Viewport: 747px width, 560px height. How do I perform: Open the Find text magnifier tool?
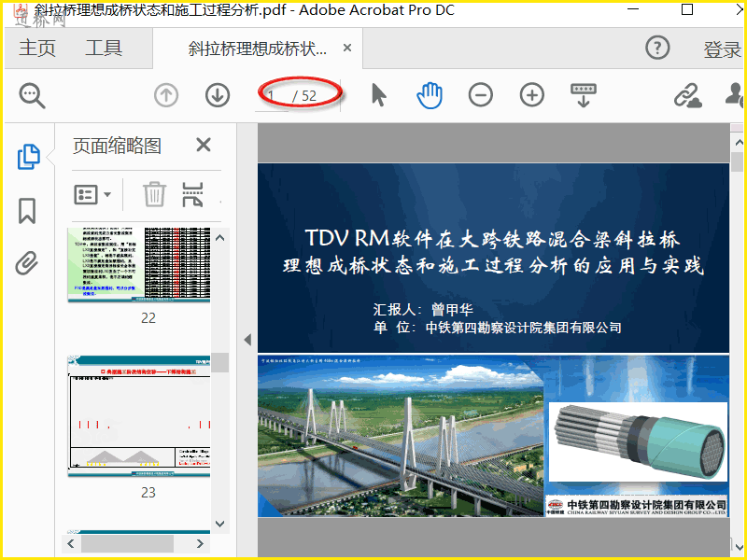click(x=32, y=96)
